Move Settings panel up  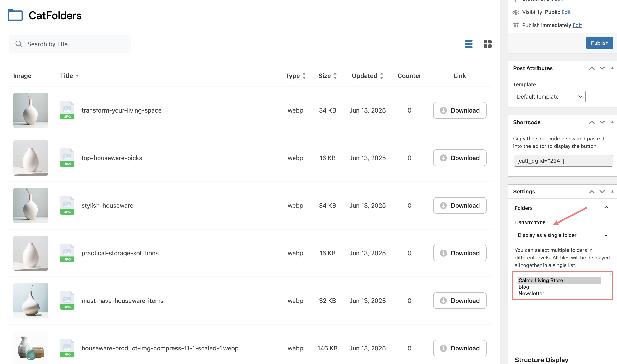pos(592,192)
